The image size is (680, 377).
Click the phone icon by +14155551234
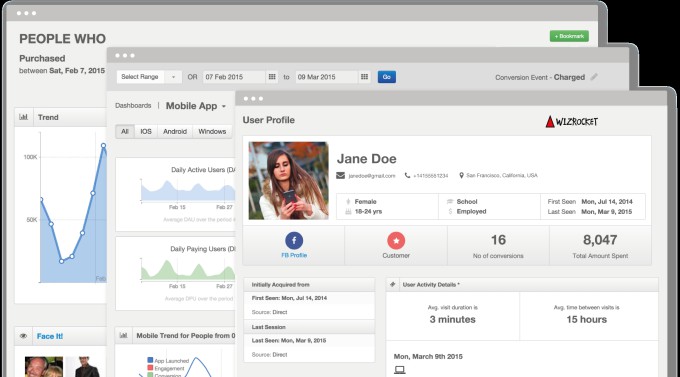point(407,175)
